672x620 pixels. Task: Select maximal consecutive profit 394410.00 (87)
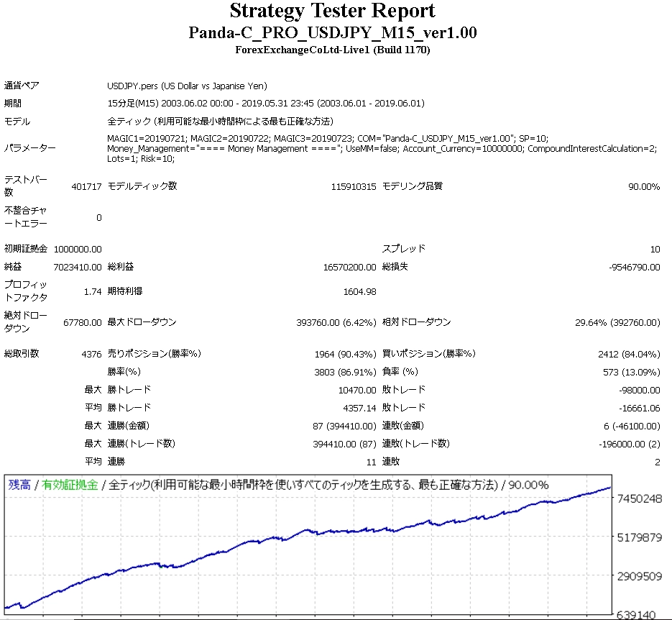point(344,445)
